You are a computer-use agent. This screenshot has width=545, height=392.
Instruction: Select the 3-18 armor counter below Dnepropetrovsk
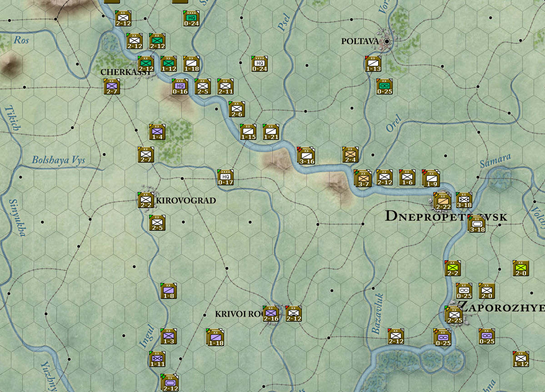point(476,224)
